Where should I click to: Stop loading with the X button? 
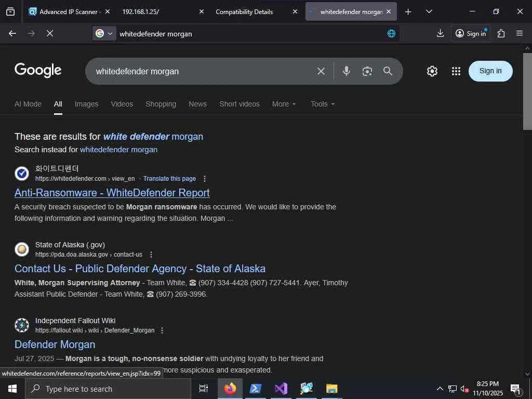[50, 33]
